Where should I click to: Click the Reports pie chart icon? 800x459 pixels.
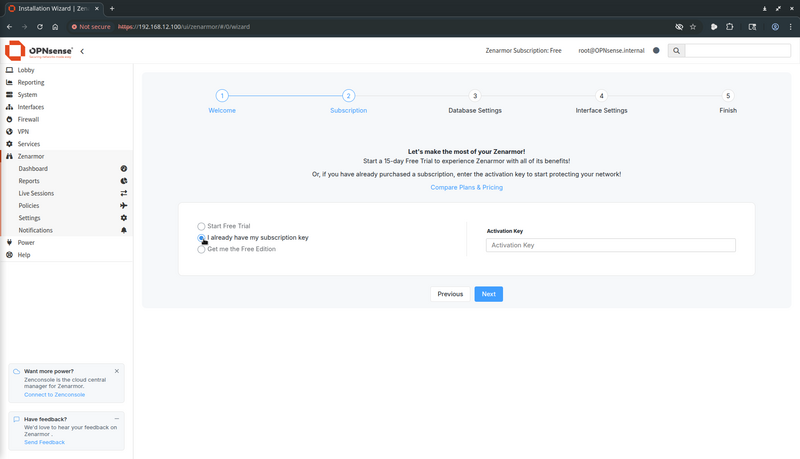coord(123,181)
